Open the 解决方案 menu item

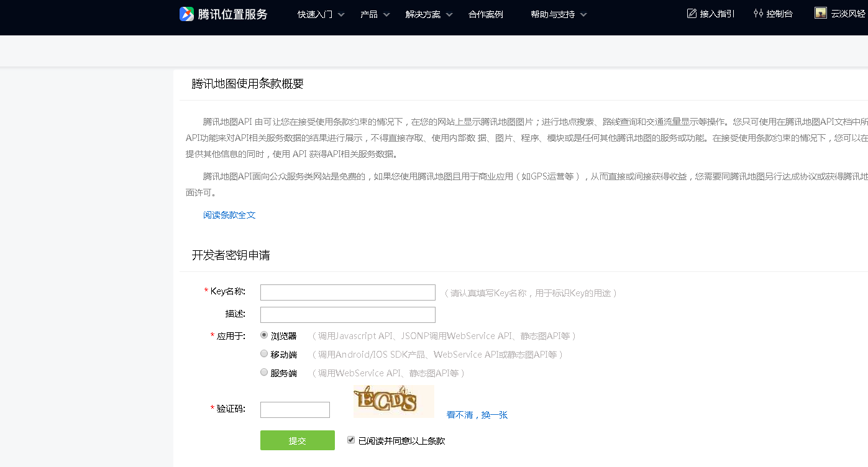click(423, 14)
